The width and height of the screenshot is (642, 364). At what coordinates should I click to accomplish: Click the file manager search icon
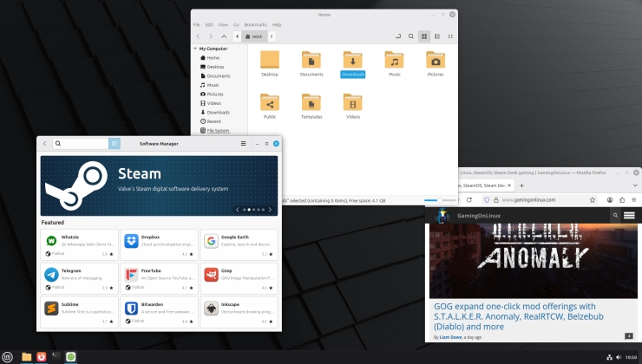pos(410,36)
